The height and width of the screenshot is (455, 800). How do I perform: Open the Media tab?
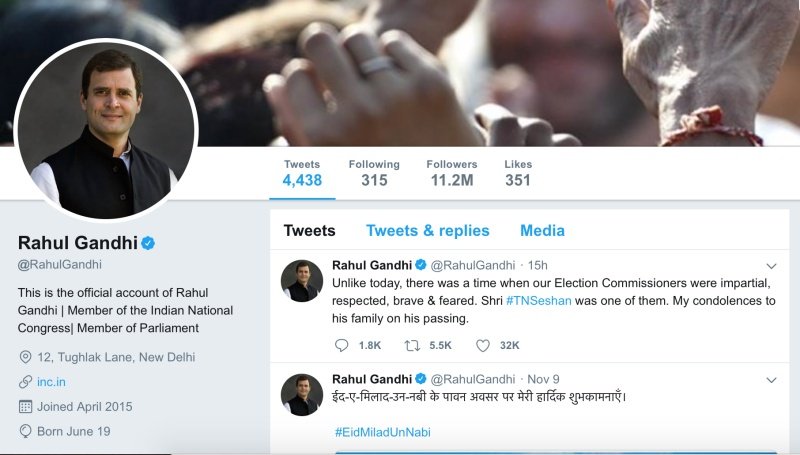pos(542,231)
